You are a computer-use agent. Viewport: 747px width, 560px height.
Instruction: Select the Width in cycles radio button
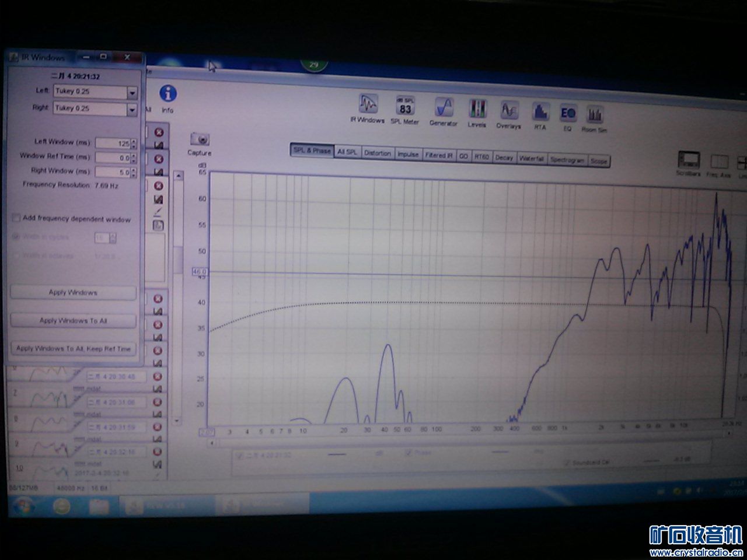16,237
